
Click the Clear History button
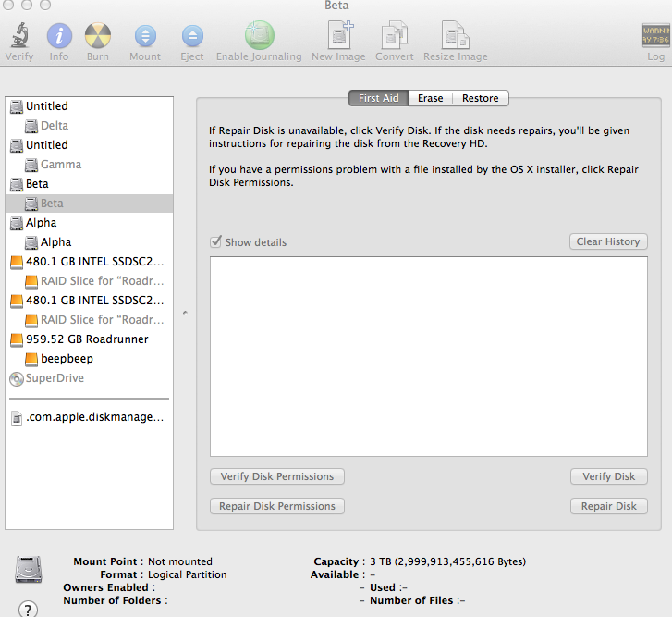(x=608, y=241)
